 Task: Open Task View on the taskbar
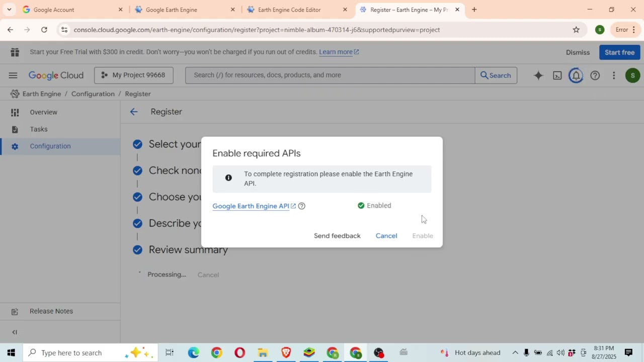point(170,352)
